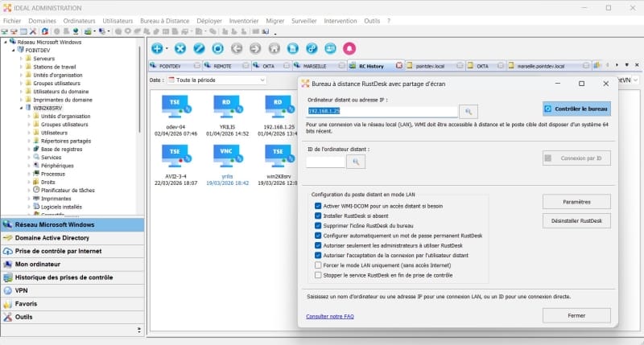Click the remote computer IP address field

[382, 111]
